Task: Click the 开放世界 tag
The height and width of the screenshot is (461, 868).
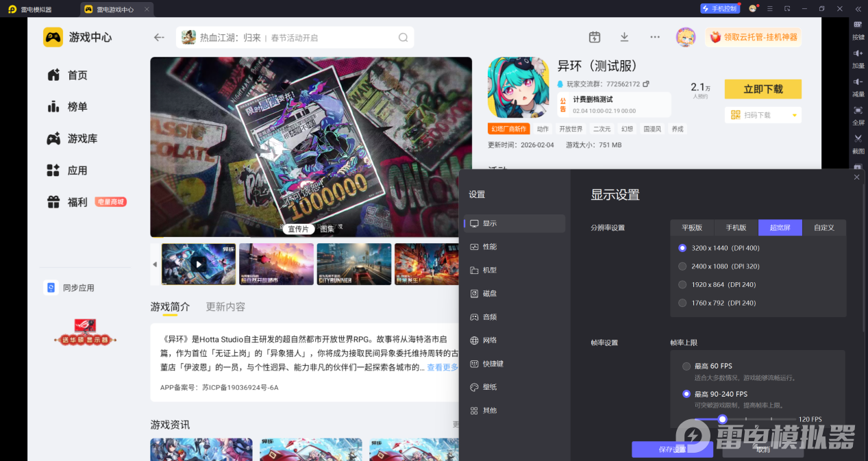Action: pyautogui.click(x=570, y=129)
